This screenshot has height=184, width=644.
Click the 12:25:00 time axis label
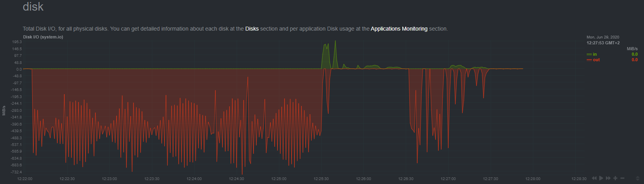point(279,179)
